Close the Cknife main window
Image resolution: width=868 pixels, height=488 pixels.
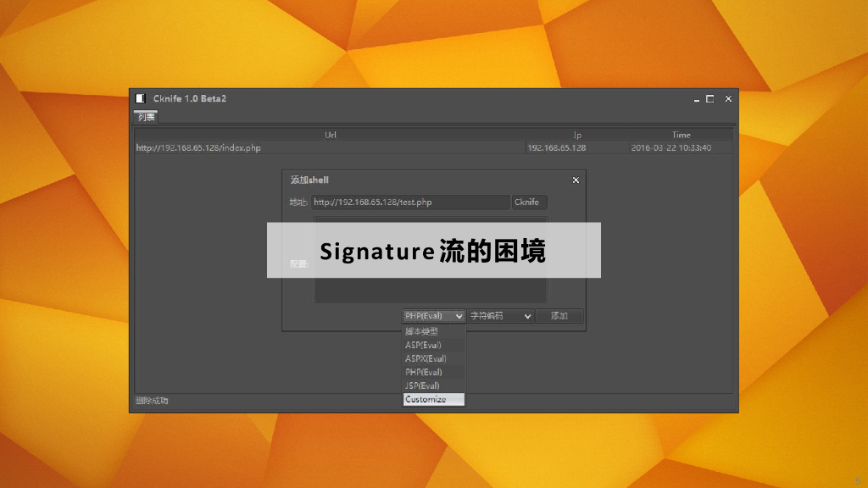tap(728, 99)
